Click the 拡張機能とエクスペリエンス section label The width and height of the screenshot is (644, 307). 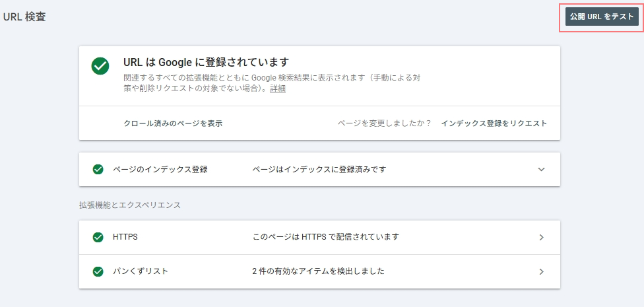(130, 205)
